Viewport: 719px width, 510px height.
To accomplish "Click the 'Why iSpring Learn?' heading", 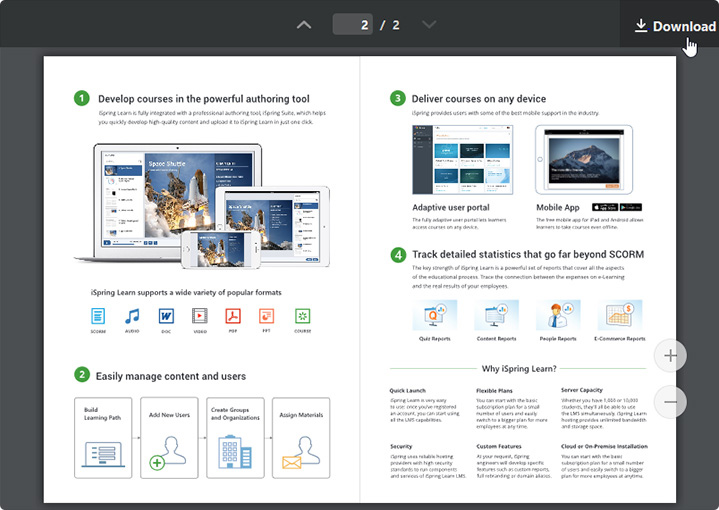I will [x=519, y=369].
